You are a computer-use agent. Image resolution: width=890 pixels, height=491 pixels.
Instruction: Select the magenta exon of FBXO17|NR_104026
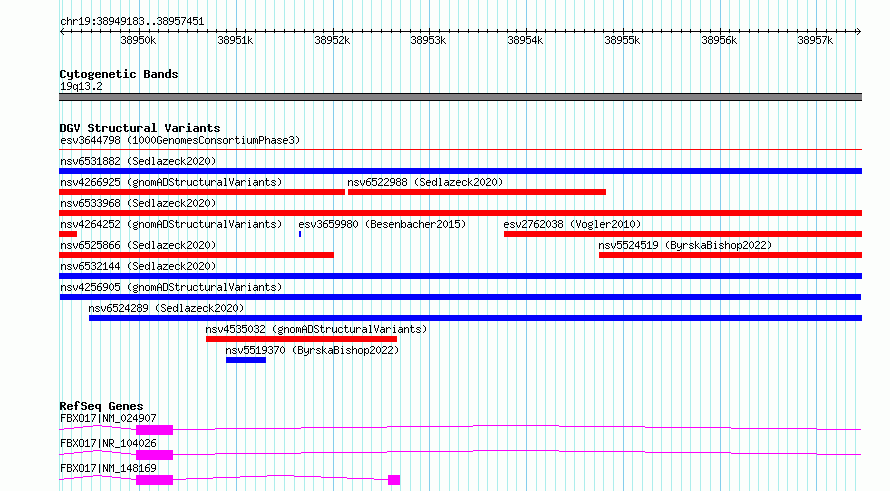tap(154, 455)
